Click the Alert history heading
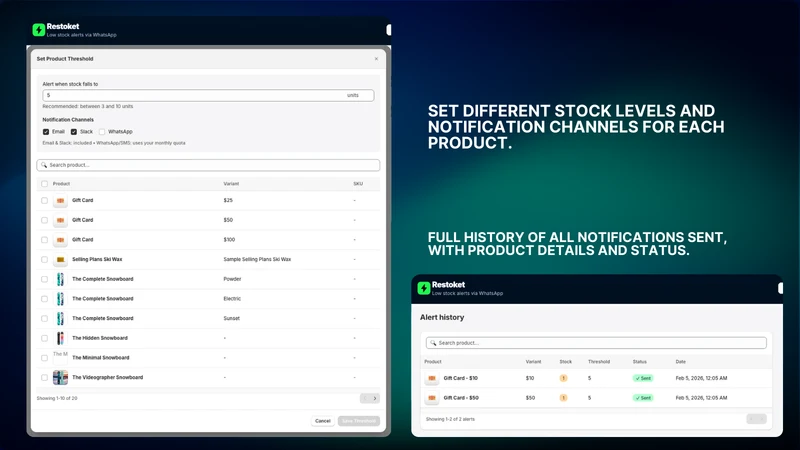Screen dimensions: 800x450 click(x=442, y=317)
